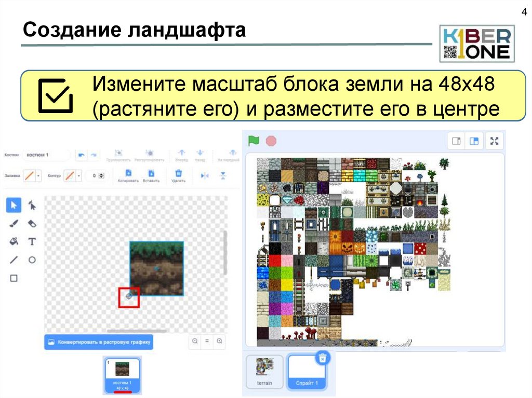Select the костюм 1 costume thumbnail
The image size is (532, 398).
(x=123, y=375)
